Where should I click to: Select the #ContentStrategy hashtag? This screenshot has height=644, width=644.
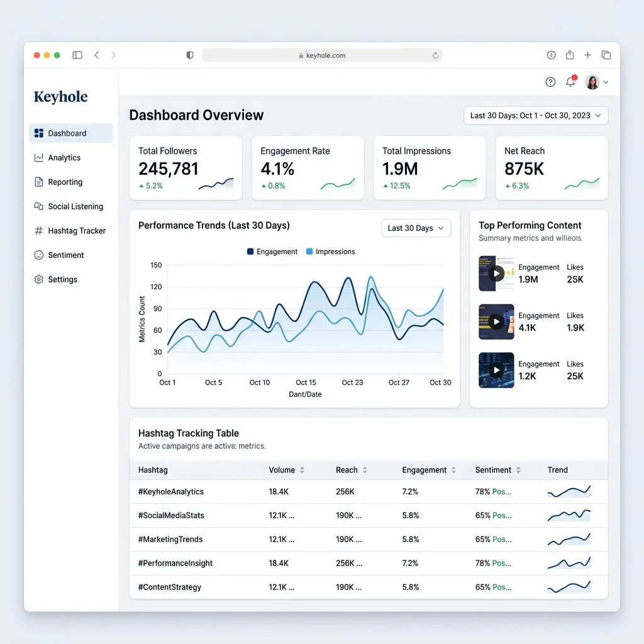coord(170,587)
